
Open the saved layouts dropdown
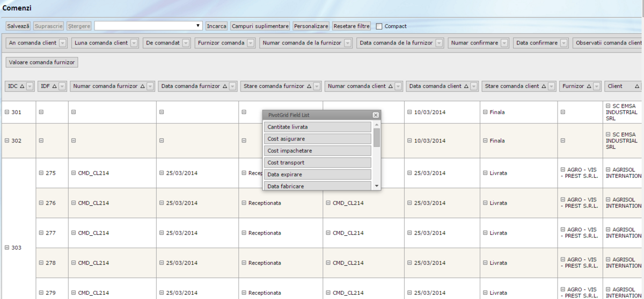pyautogui.click(x=198, y=26)
